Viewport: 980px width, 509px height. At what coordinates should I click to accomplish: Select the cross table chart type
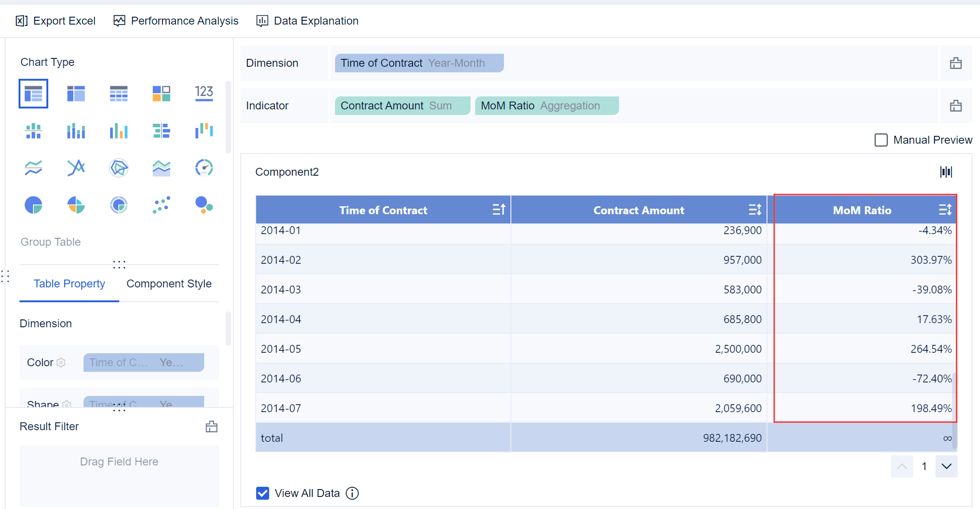pyautogui.click(x=118, y=93)
